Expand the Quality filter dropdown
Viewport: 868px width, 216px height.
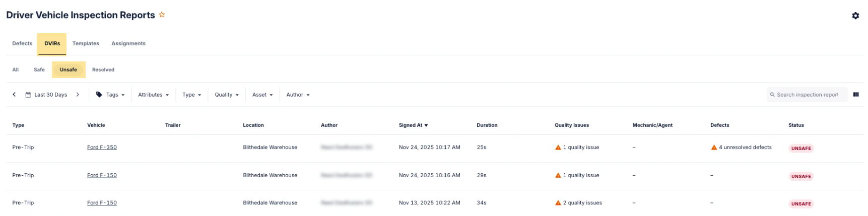[x=226, y=95]
